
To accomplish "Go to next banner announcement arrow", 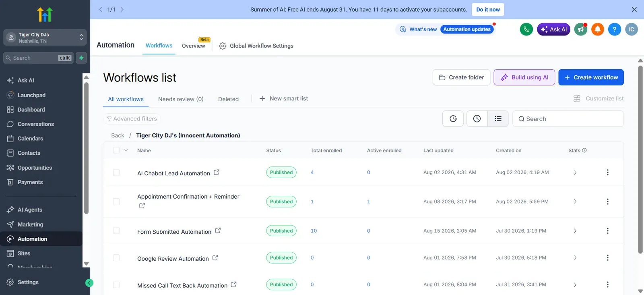I will 122,10.
